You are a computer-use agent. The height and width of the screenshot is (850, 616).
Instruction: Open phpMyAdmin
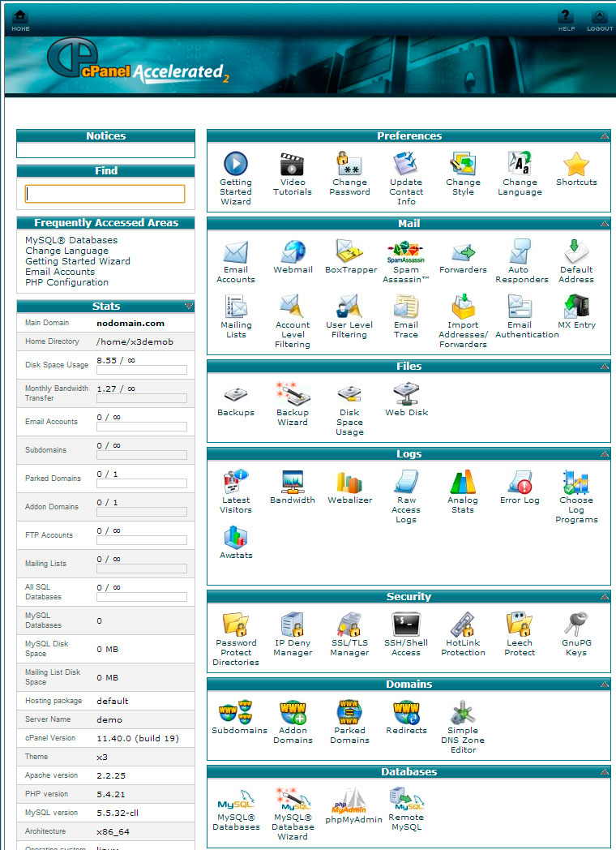click(x=349, y=801)
